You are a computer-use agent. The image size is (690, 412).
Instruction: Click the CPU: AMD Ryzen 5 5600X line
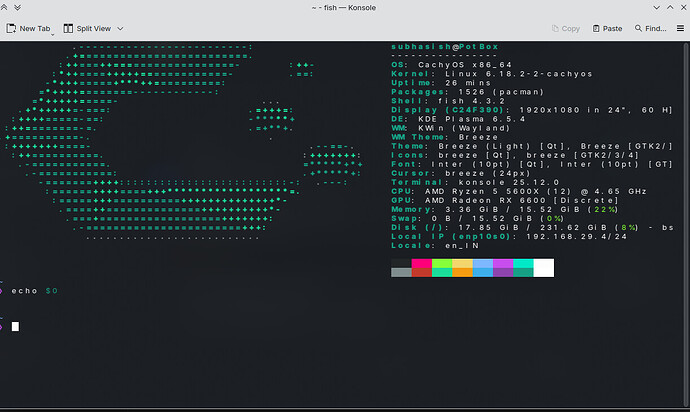[x=519, y=191]
